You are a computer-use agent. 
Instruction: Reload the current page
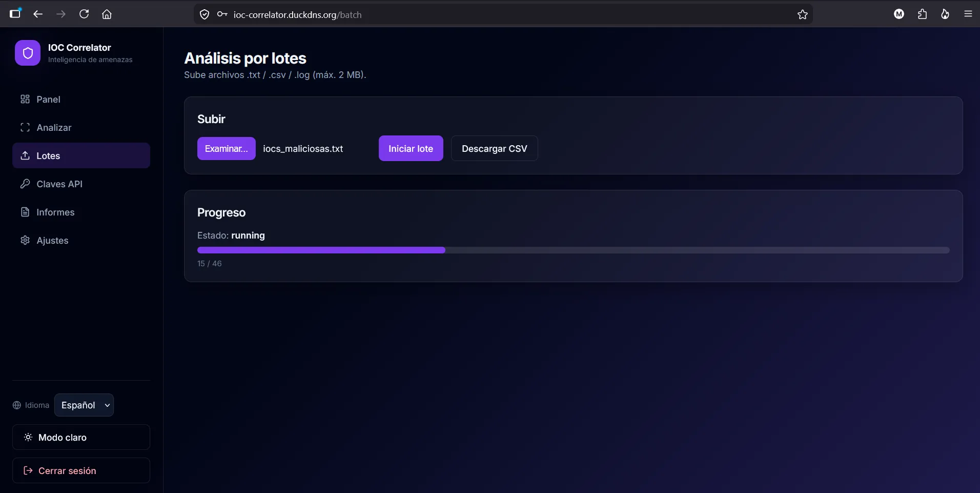[84, 14]
